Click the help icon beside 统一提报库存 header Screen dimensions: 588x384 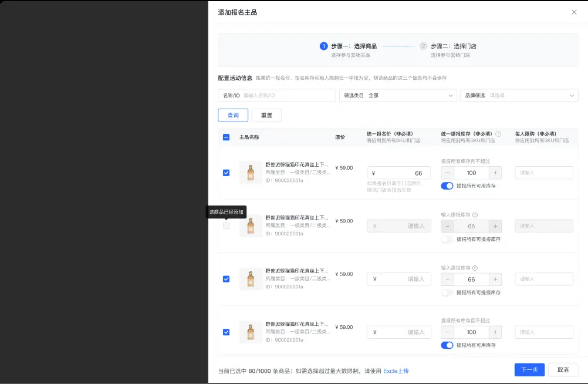(x=498, y=134)
